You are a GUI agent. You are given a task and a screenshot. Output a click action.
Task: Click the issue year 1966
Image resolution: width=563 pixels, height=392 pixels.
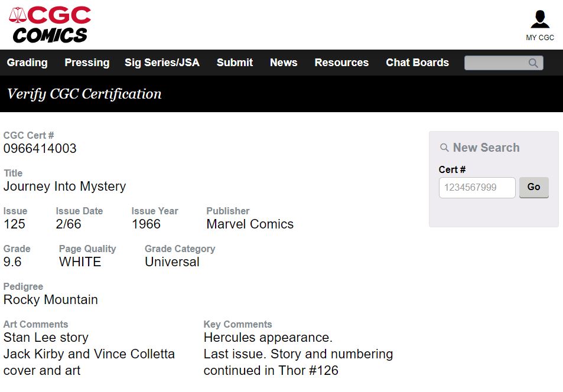pos(146,224)
